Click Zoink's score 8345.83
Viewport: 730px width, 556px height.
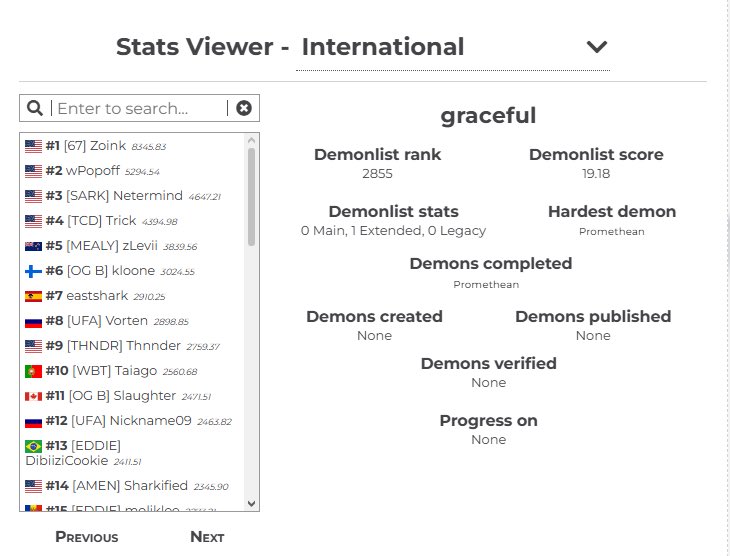[x=149, y=147]
